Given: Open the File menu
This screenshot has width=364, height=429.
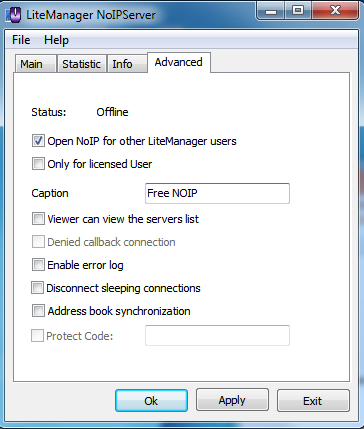Looking at the screenshot, I should click(21, 40).
